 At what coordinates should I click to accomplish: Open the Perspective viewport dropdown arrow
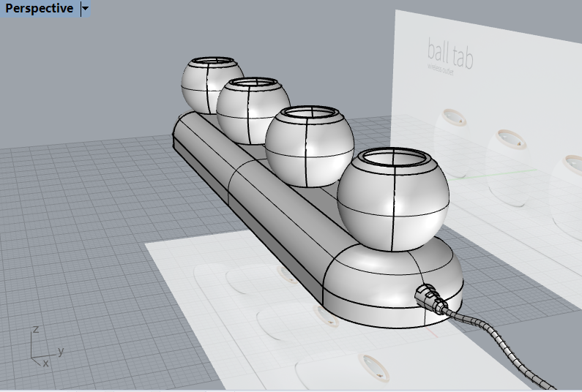point(85,9)
